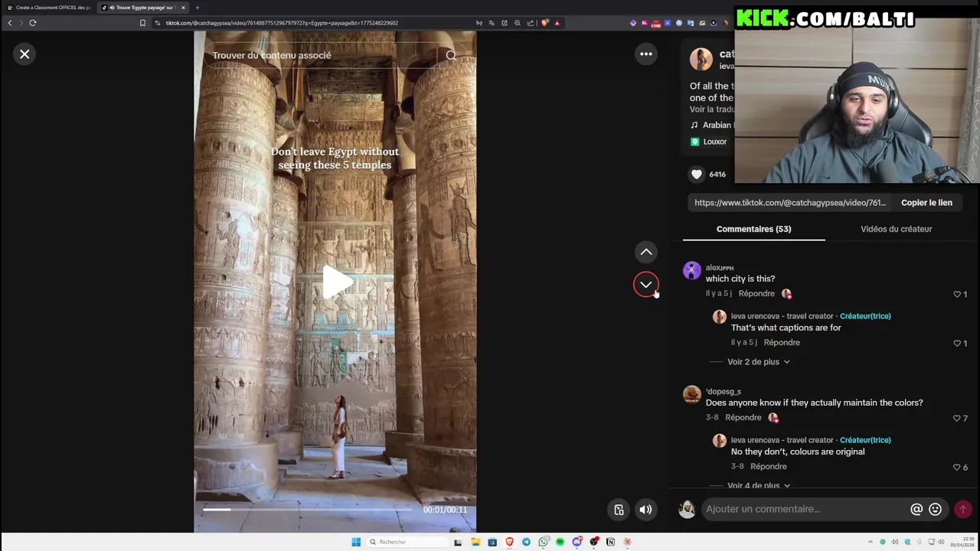Open Notion from the taskbar
The image size is (980, 551).
[610, 542]
